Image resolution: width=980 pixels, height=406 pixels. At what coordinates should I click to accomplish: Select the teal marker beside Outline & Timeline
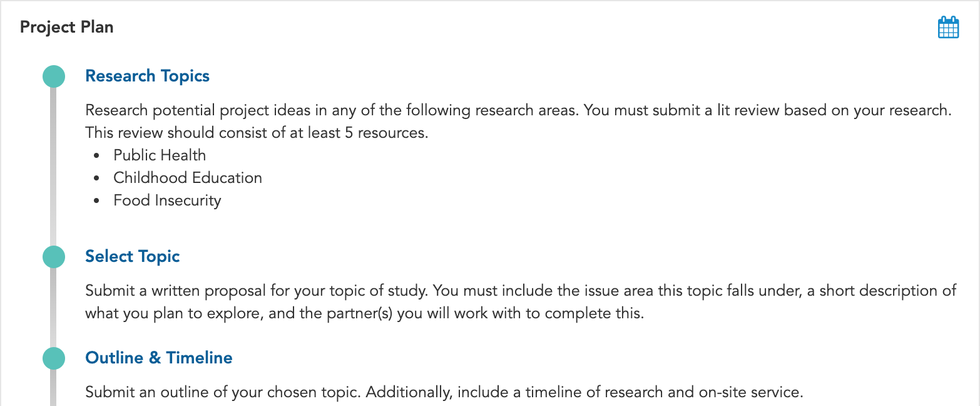tap(54, 358)
